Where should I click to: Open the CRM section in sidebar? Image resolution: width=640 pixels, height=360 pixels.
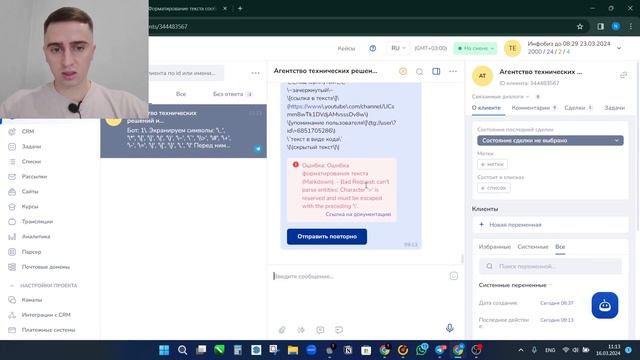click(28, 131)
